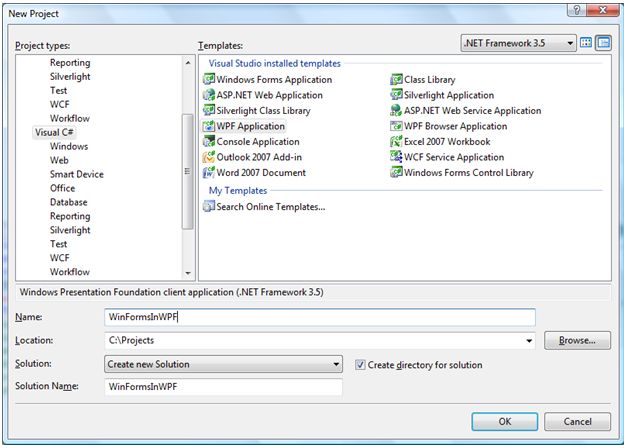The width and height of the screenshot is (624, 448).
Task: Select Visual C# in Project types
Action: point(54,132)
